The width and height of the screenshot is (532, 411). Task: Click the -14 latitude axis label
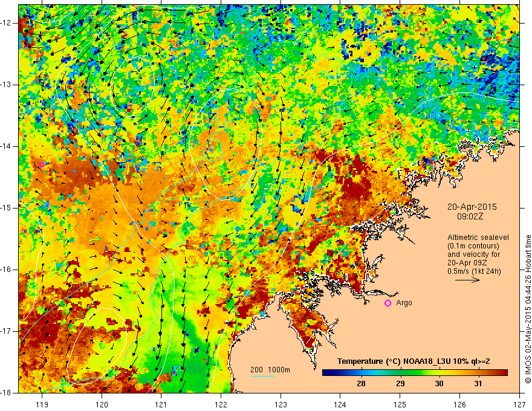7,146
